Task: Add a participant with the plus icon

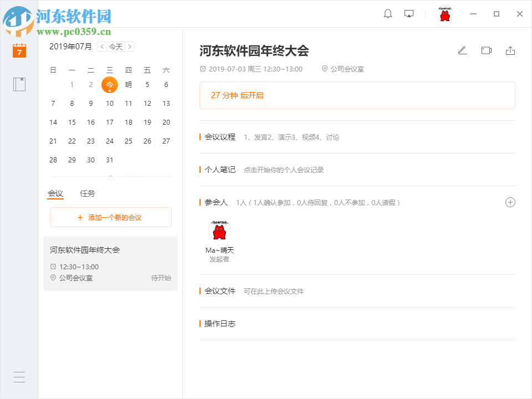Action: click(510, 202)
